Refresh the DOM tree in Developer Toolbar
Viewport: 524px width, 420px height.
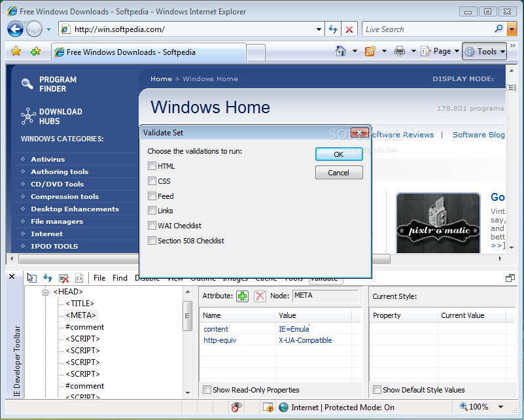pyautogui.click(x=48, y=277)
